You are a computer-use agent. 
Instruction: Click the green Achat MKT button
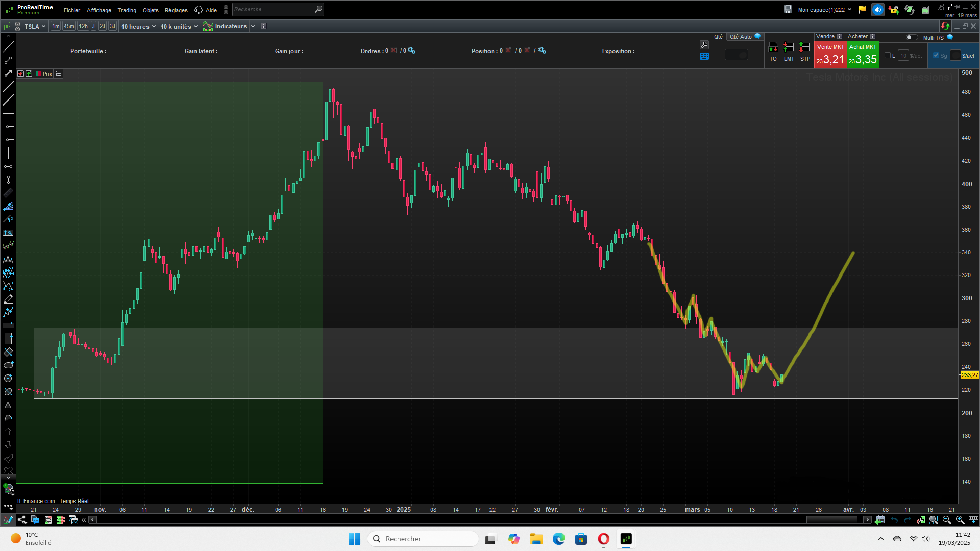point(863,55)
